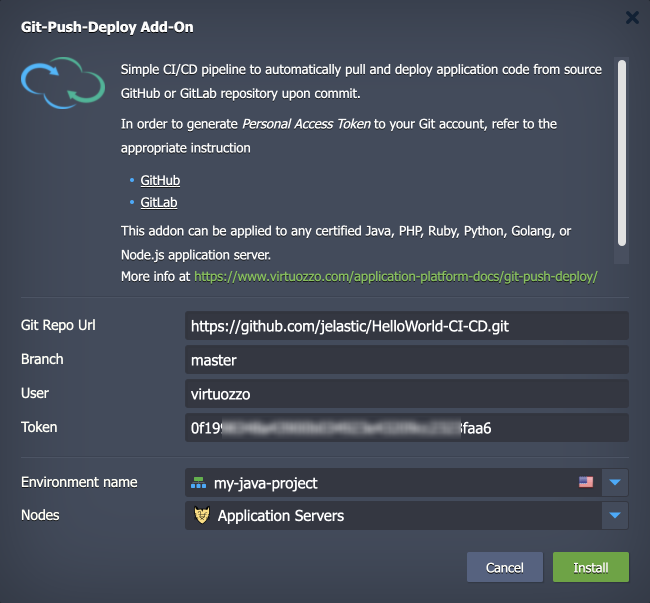The width and height of the screenshot is (650, 603).
Task: Click the Cancel button
Action: tap(504, 567)
